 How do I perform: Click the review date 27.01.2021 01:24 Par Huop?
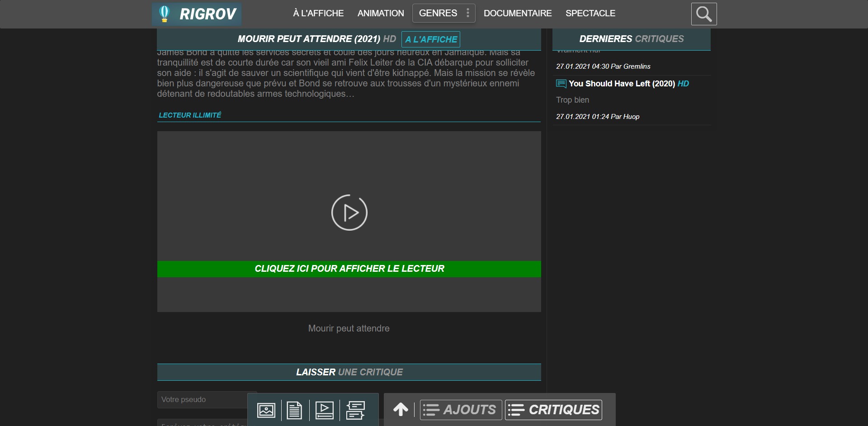pos(598,117)
